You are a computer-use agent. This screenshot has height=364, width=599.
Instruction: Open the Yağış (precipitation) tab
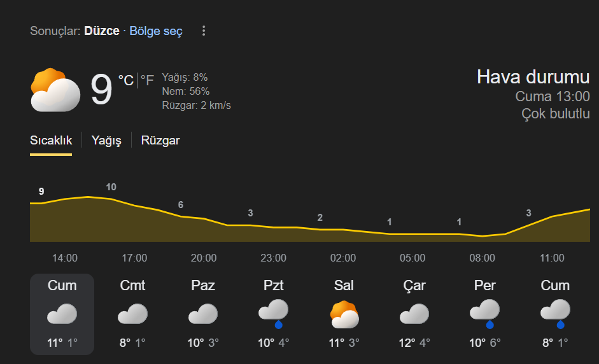click(106, 141)
